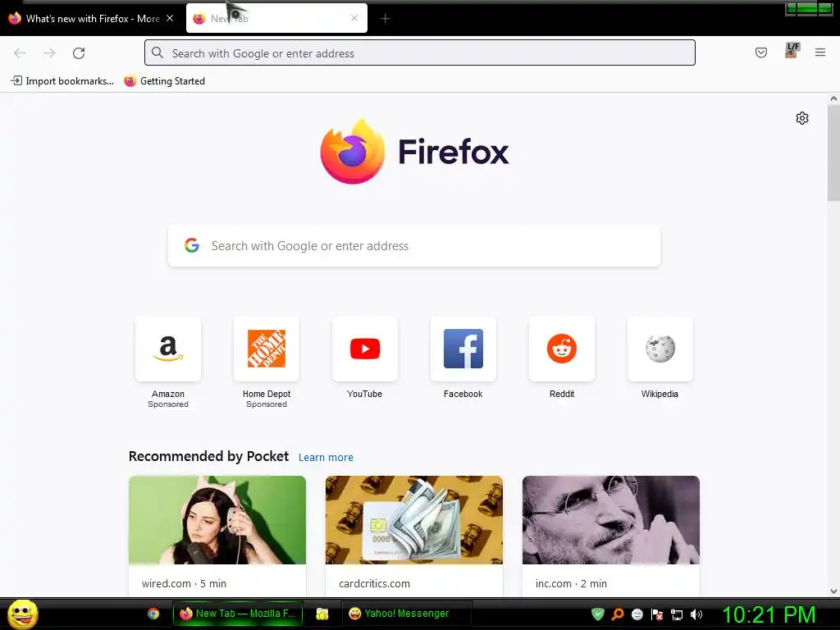Open the volume speaker tray icon

point(696,614)
